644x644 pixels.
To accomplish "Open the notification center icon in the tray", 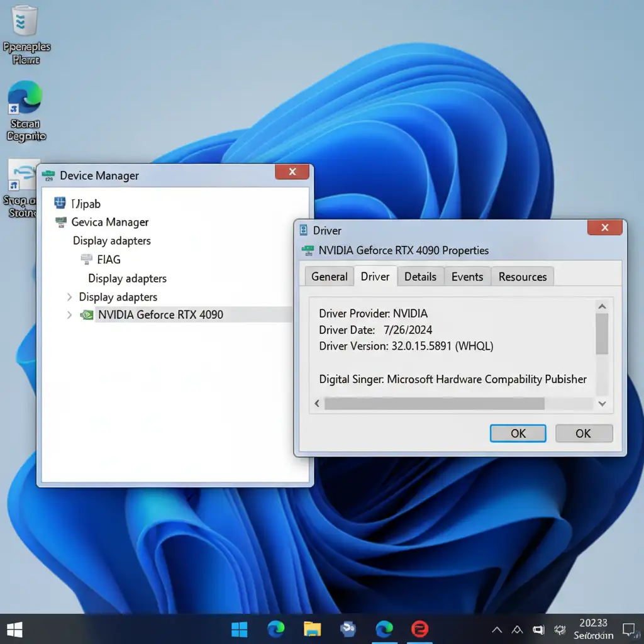I will tap(628, 628).
